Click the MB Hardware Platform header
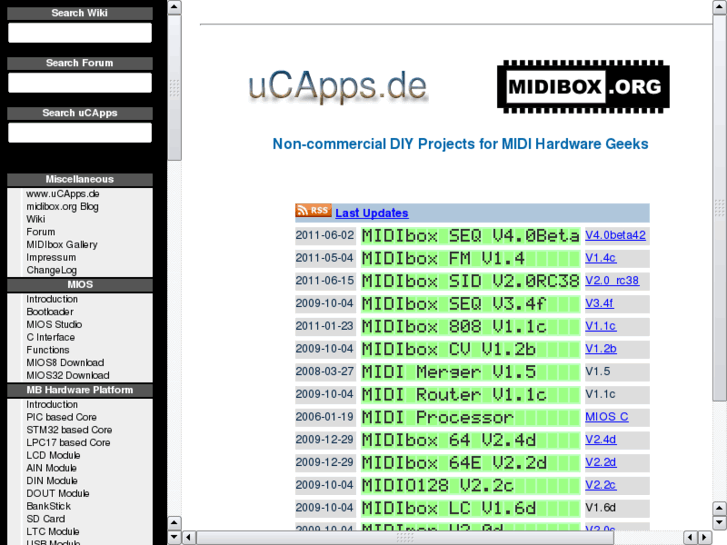This screenshot has width=727, height=545. pos(80,391)
